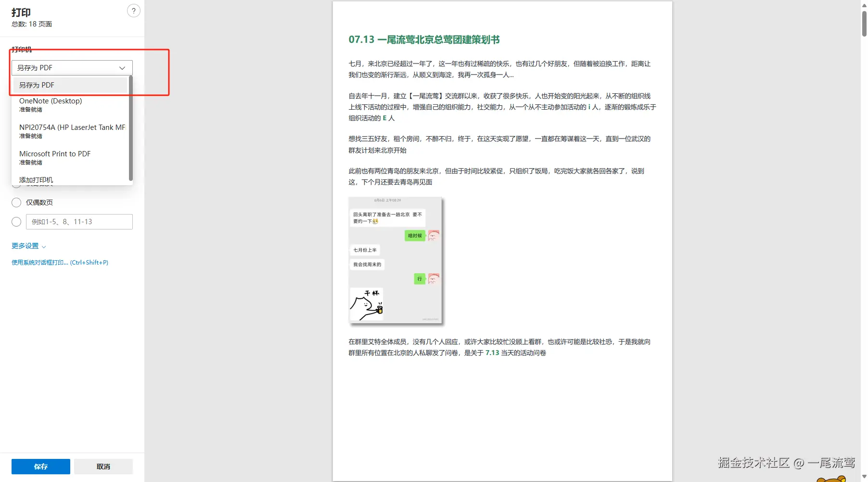
Task: Click the chat screenshot image in preview
Action: 395,260
